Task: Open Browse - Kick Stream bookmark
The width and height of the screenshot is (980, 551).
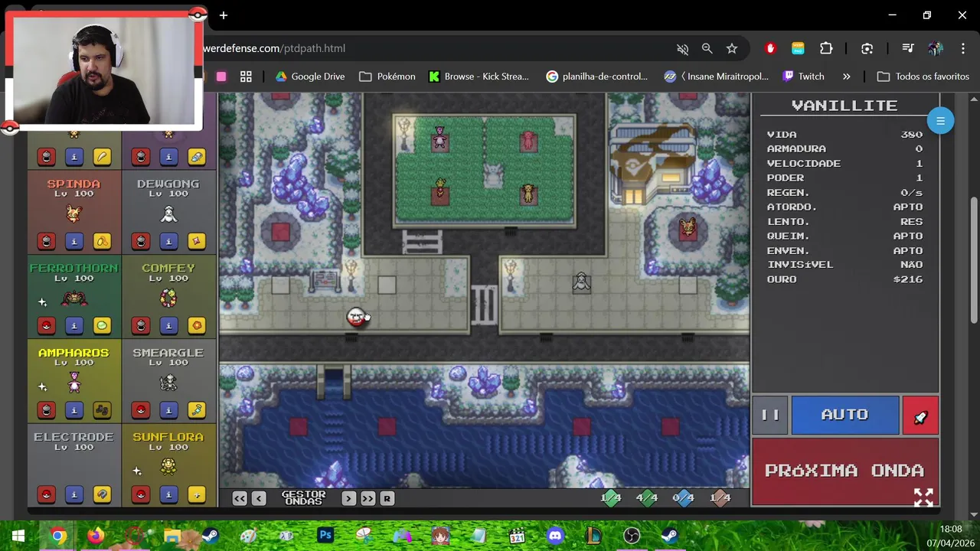Action: (479, 77)
